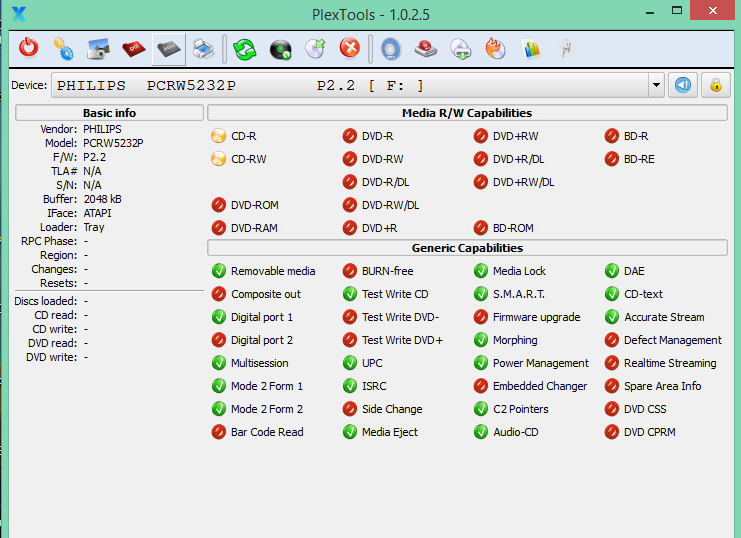The width and height of the screenshot is (741, 538).
Task: Click the Media R/W Capabilities header
Action: pos(467,113)
